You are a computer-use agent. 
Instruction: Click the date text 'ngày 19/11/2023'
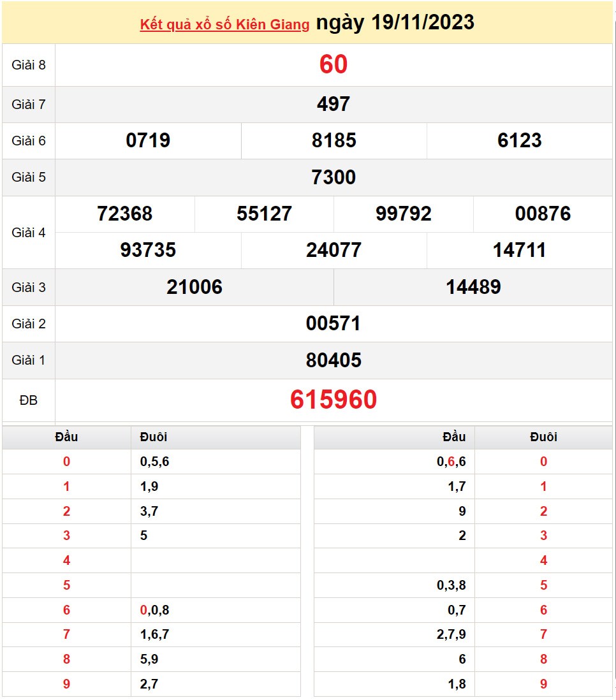coord(395,23)
